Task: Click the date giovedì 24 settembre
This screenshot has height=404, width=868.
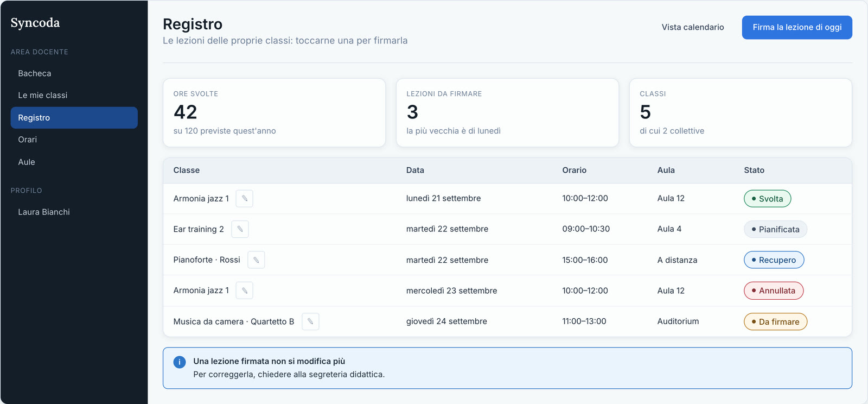Action: pos(446,321)
